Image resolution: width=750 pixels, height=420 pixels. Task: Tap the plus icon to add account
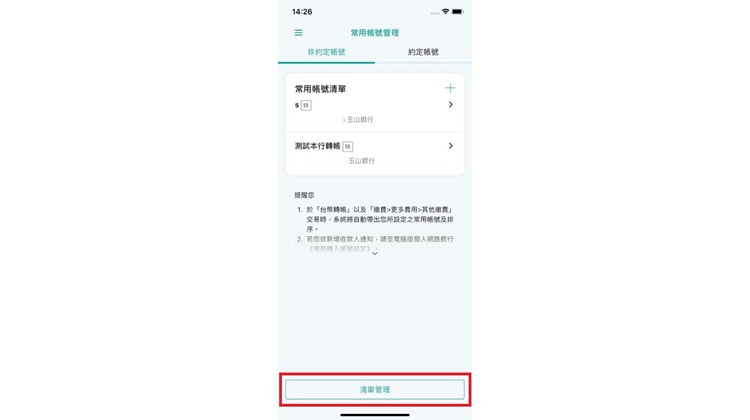click(450, 88)
